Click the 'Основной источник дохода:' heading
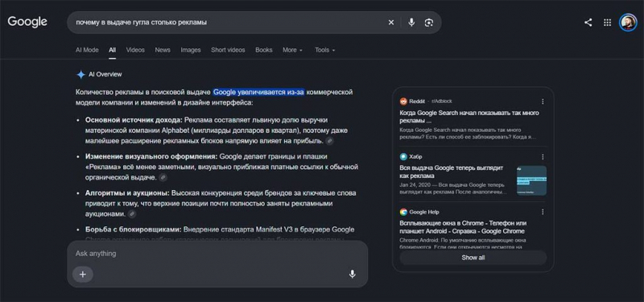 (x=134, y=120)
